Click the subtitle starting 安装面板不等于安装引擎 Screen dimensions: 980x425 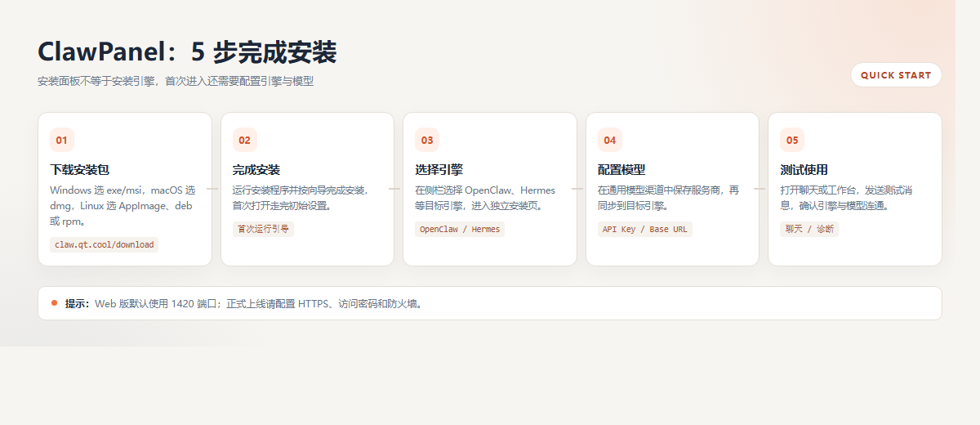pos(176,82)
